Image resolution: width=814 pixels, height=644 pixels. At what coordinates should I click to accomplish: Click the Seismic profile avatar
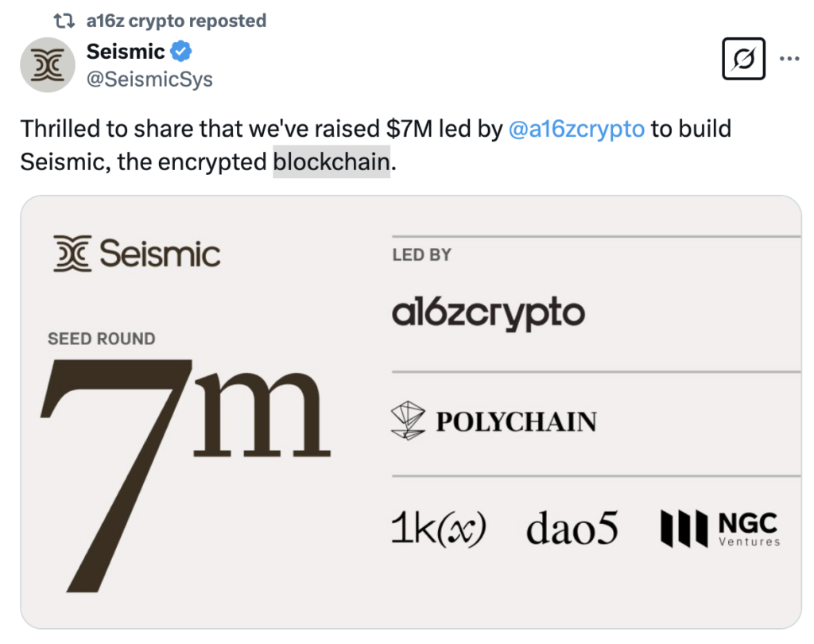click(48, 65)
